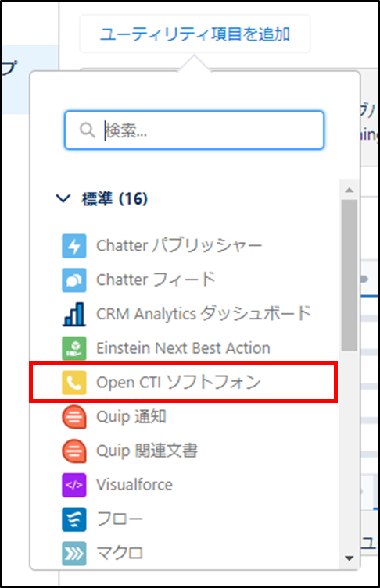The width and height of the screenshot is (380, 588).
Task: Click the scrollbar up arrow
Action: [350, 190]
